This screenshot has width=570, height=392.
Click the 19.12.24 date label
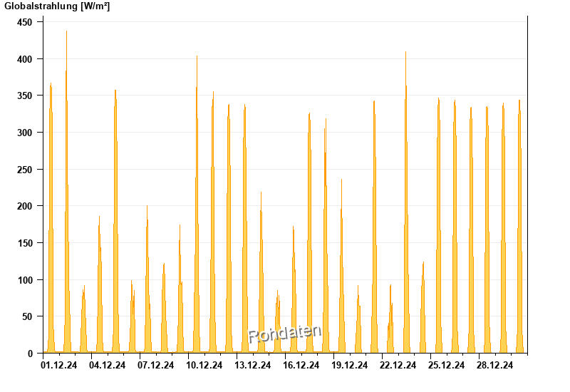349,365
